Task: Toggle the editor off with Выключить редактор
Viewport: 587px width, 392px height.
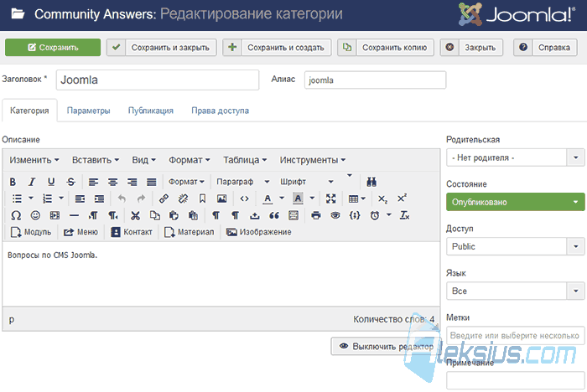Action: coord(385,347)
